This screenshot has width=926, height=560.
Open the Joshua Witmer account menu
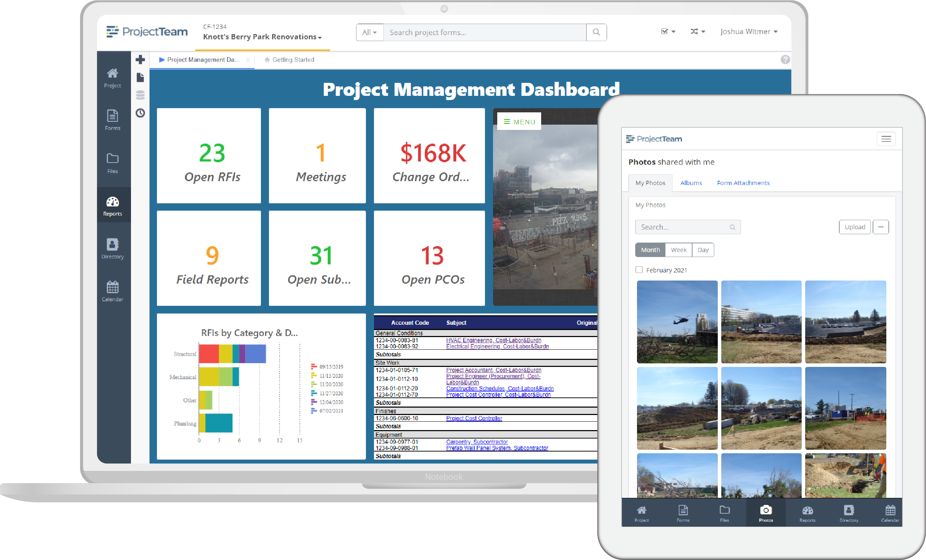749,32
